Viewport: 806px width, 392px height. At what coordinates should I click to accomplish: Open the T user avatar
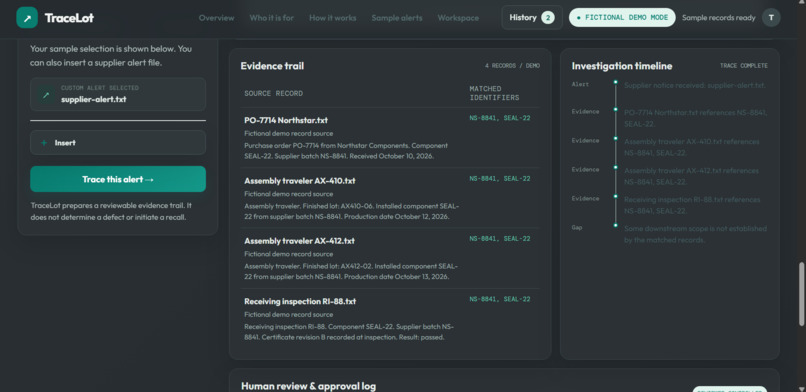pos(771,17)
